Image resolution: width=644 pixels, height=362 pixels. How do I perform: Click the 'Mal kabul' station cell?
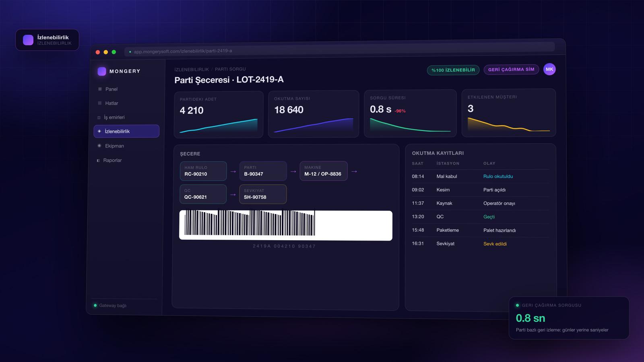[447, 176]
